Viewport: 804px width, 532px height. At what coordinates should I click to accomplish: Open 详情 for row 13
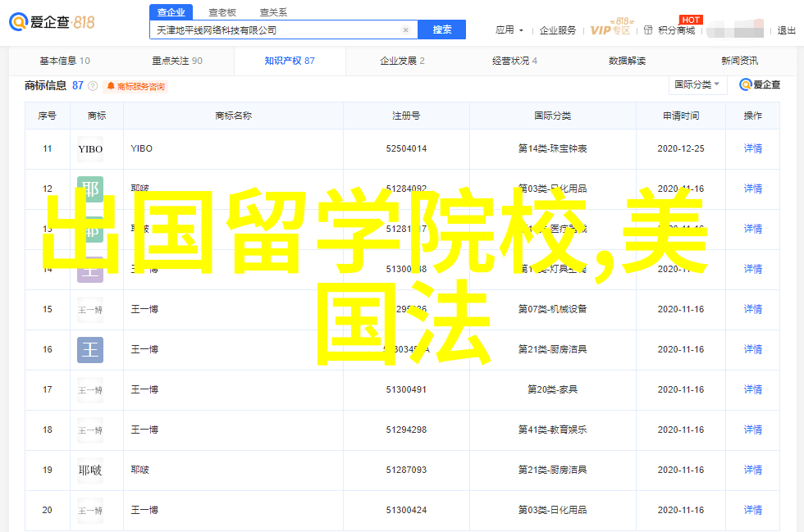coord(753,229)
